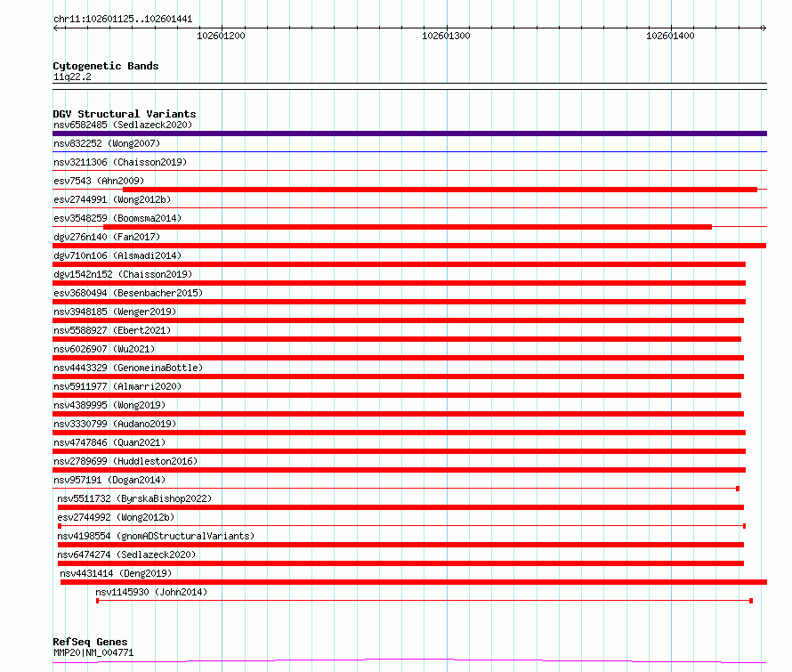Image resolution: width=792 pixels, height=672 pixels.
Task: Open variant dgv710n106 (Alsmadi2014)
Action: pos(117,255)
